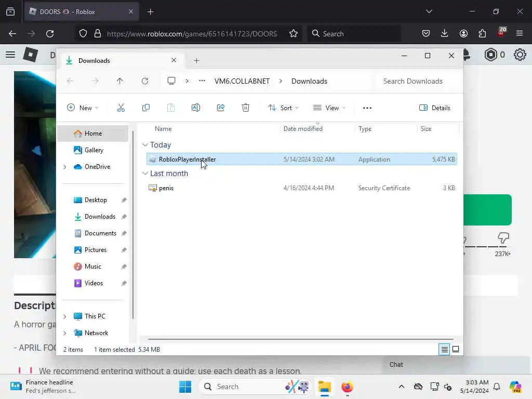Toggle the Details pane button
532x399 pixels.
[435, 108]
